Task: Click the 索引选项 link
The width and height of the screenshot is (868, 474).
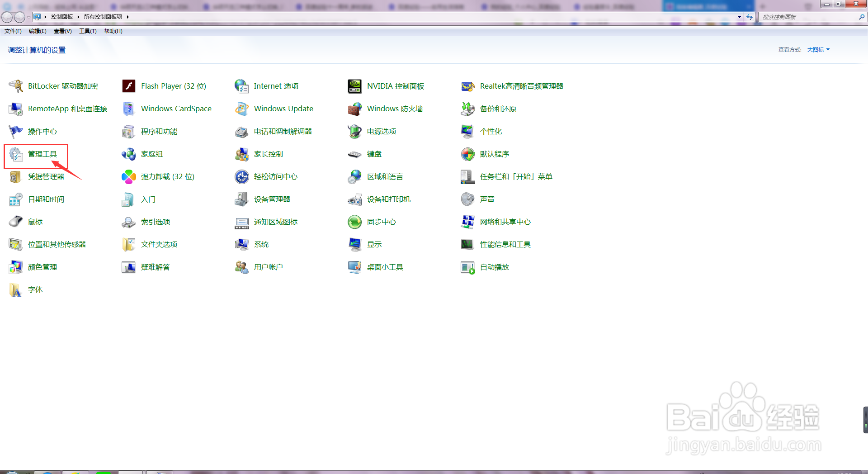Action: pos(156,222)
